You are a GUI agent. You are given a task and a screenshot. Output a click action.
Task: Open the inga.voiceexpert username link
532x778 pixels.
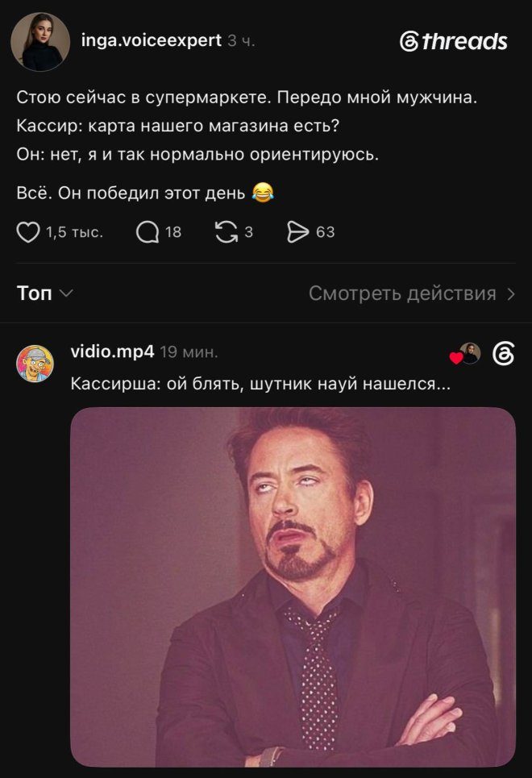pyautogui.click(x=152, y=40)
